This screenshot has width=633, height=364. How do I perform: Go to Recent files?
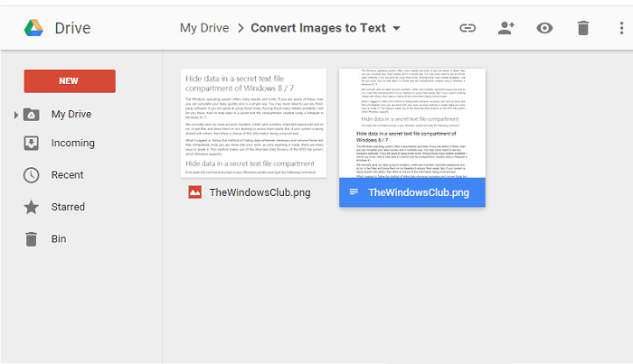[67, 175]
